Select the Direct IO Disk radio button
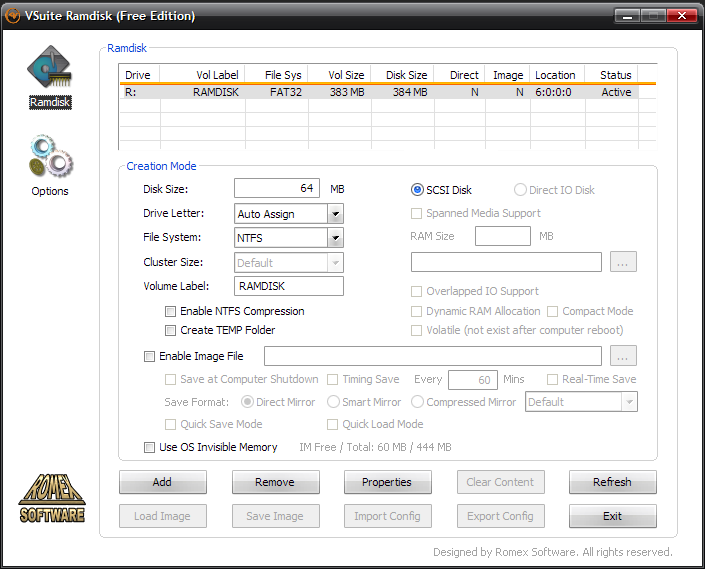The height and width of the screenshot is (569, 705). pos(520,190)
